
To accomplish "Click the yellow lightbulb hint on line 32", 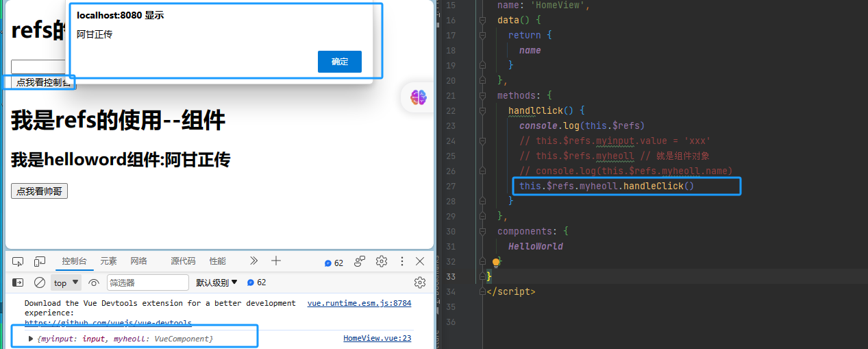I will coord(497,262).
